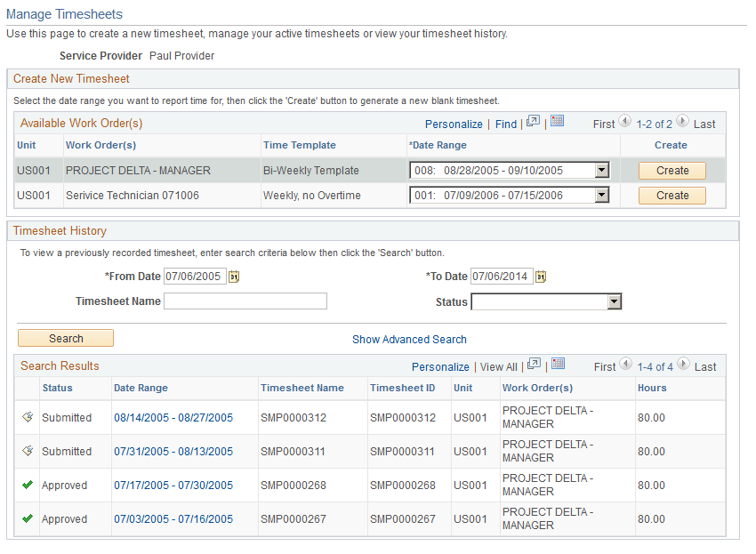The height and width of the screenshot is (554, 756).
Task: Click the Search button
Action: point(65,338)
